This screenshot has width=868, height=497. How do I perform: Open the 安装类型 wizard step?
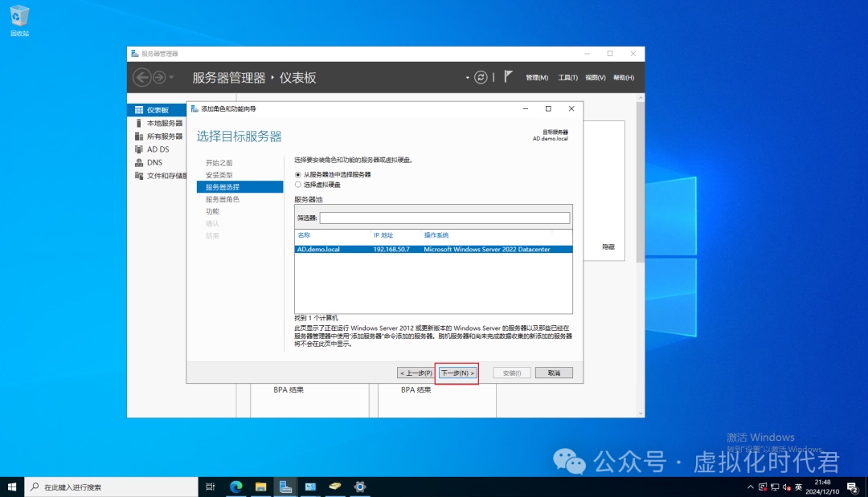tap(219, 175)
